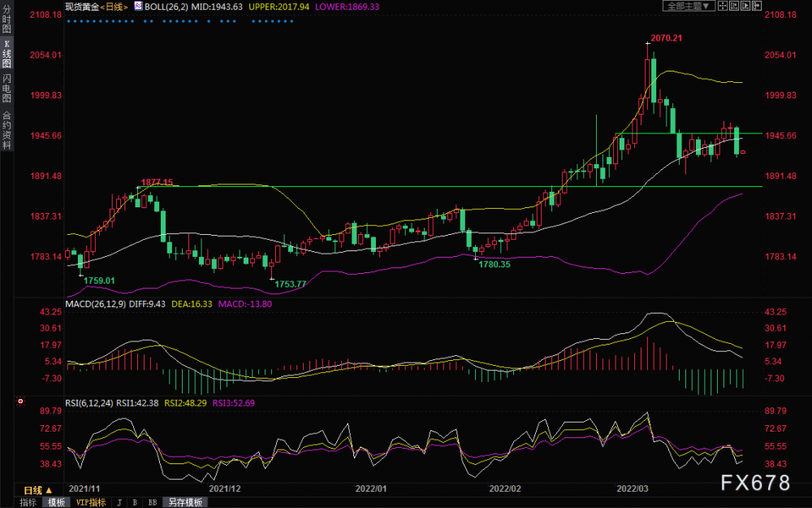Image resolution: width=812 pixels, height=508 pixels.
Task: Click the chart expand-right arrow icon
Action: click(x=757, y=6)
